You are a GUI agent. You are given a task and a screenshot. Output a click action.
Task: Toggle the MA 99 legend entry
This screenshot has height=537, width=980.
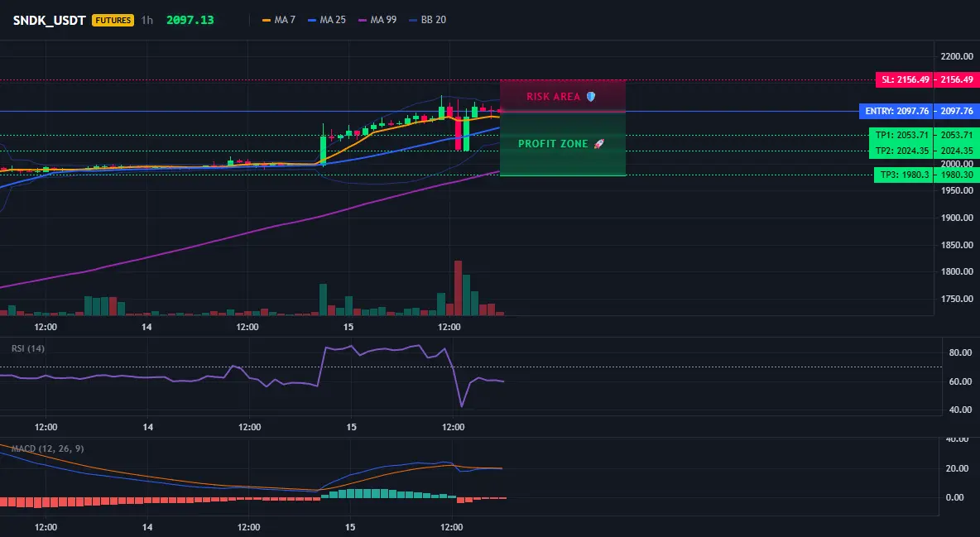[377, 20]
